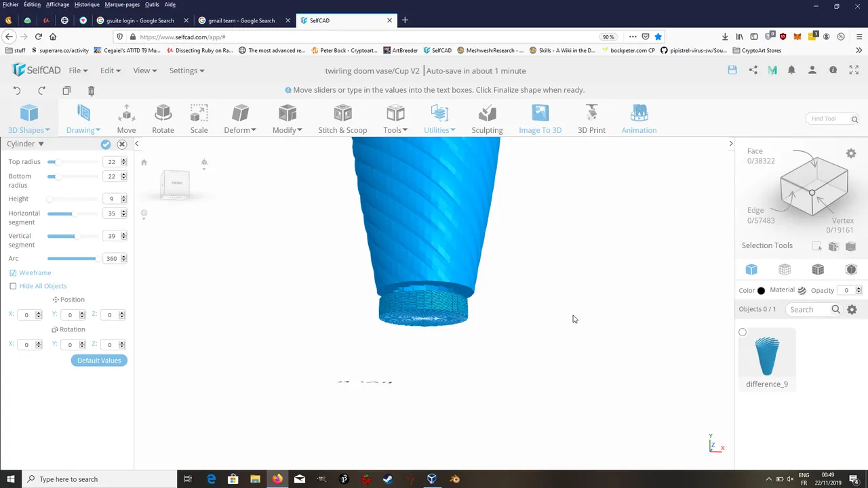Select the Scale tool

click(199, 119)
